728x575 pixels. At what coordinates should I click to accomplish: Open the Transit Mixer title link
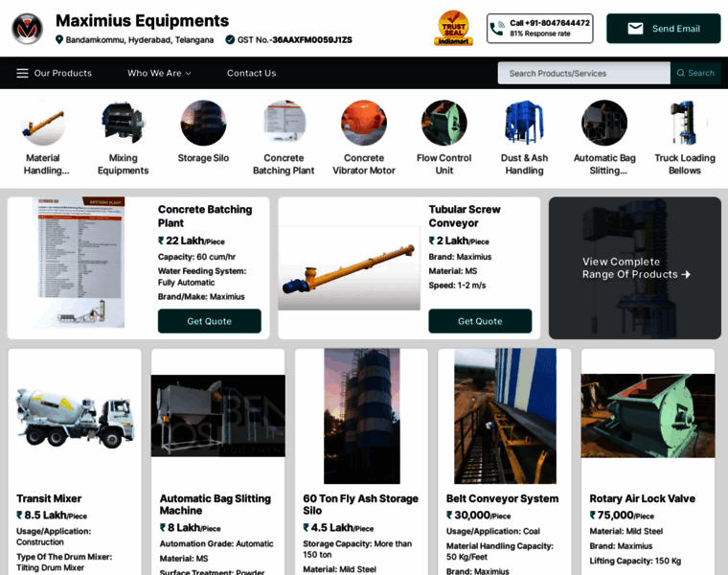tap(49, 498)
